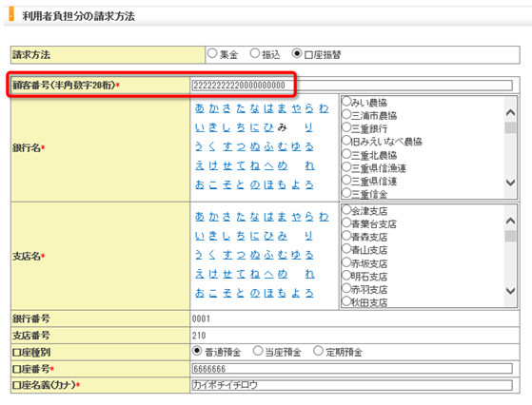The image size is (532, 405).
Task: Select 三重県信漁連 in the bank list
Action: coord(346,167)
